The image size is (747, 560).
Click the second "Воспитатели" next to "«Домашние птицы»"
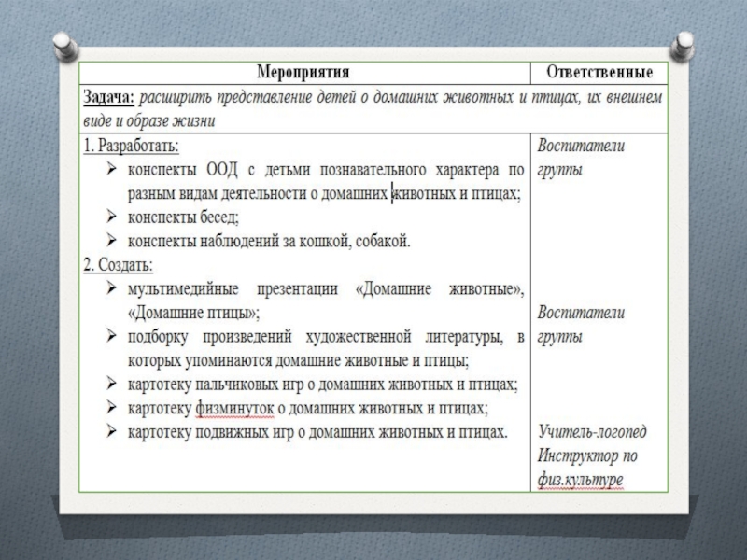(x=581, y=313)
